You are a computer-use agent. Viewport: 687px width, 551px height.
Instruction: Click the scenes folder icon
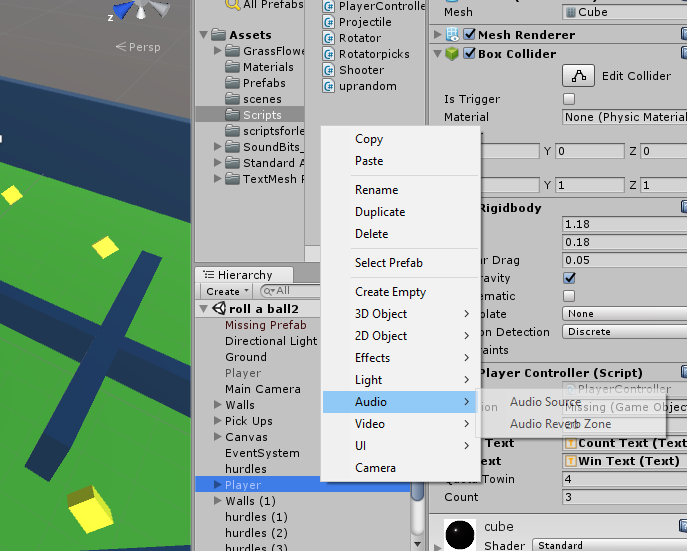tap(232, 99)
